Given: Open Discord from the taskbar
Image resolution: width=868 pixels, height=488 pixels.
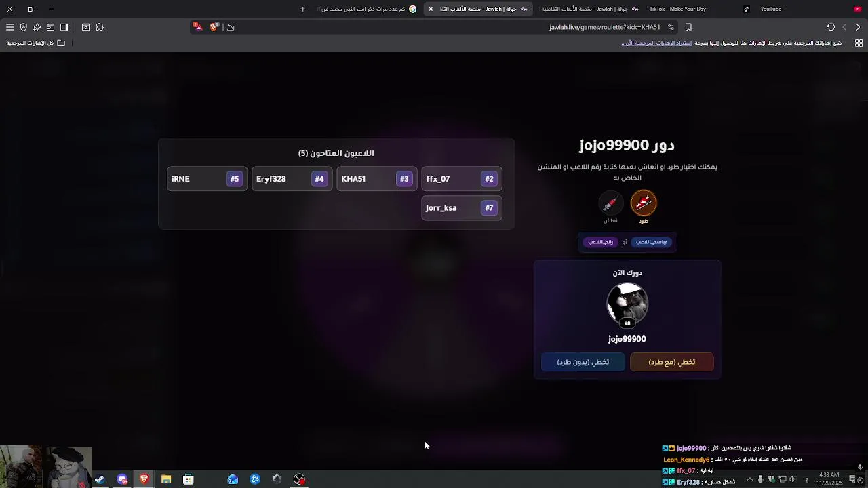Looking at the screenshot, I should [x=122, y=479].
